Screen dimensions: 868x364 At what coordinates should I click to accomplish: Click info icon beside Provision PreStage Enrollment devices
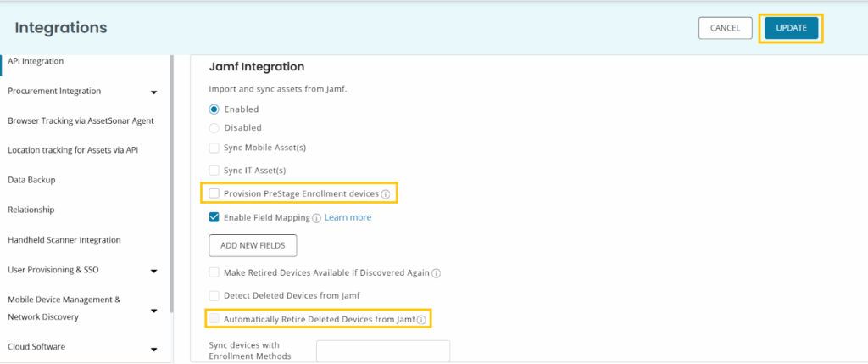[x=386, y=194]
